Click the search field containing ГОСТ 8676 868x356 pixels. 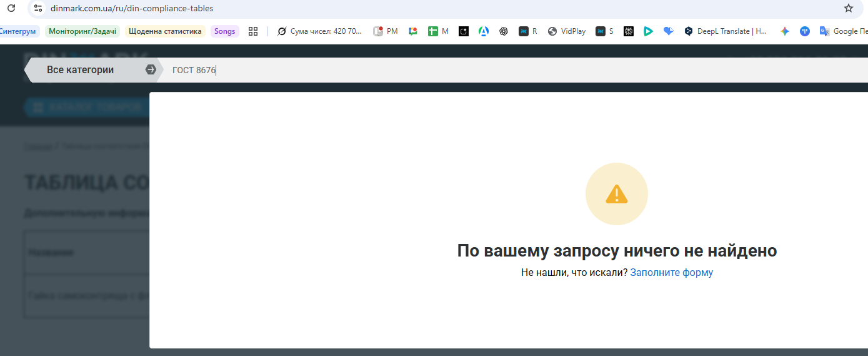pyautogui.click(x=515, y=70)
